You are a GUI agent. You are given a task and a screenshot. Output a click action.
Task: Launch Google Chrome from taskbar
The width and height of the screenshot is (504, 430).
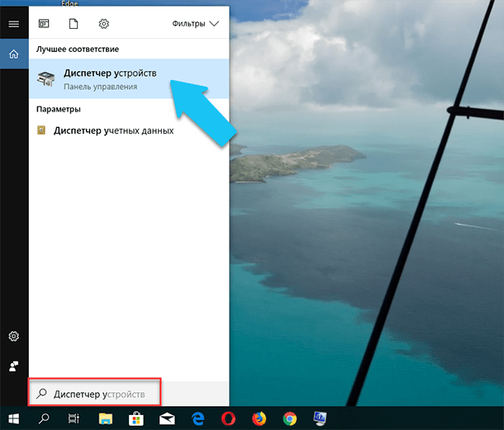click(290, 418)
